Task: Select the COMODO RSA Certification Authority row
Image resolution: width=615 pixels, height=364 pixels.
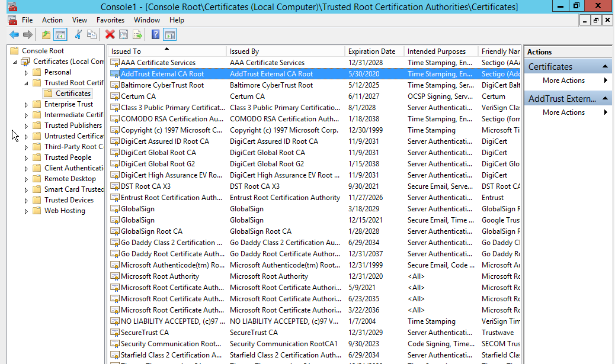Action: point(315,119)
